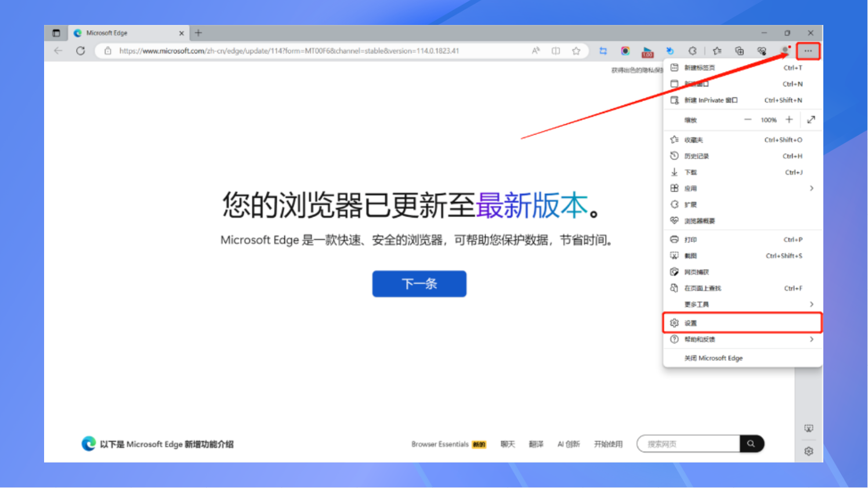868x488 pixels.
Task: Click the search magnifier button on page
Action: (x=751, y=444)
